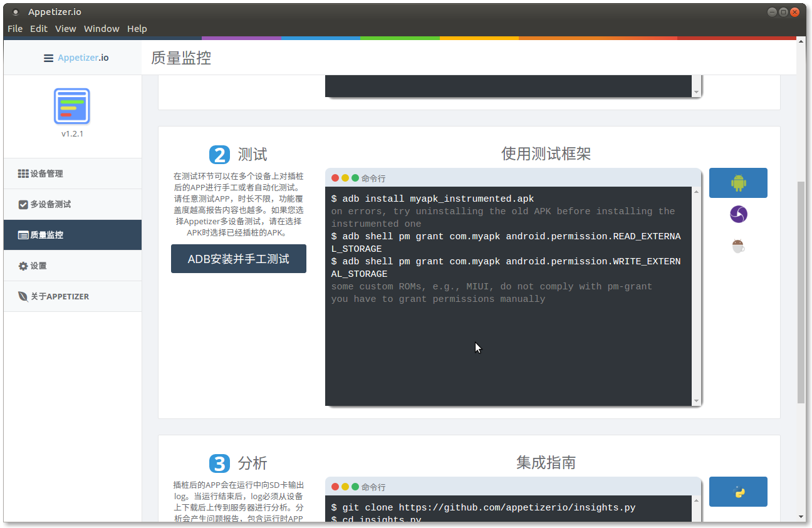
Task: Click the v1.2.1 version label
Action: pos(72,134)
